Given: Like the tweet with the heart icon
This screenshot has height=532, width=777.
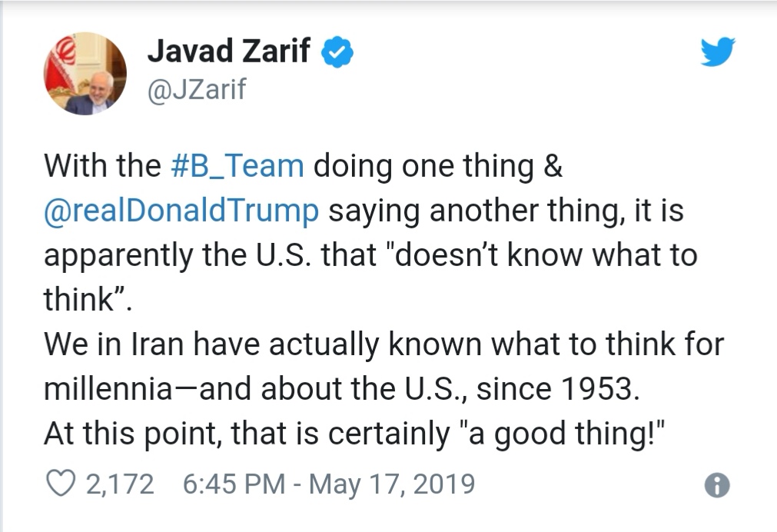Looking at the screenshot, I should point(61,483).
